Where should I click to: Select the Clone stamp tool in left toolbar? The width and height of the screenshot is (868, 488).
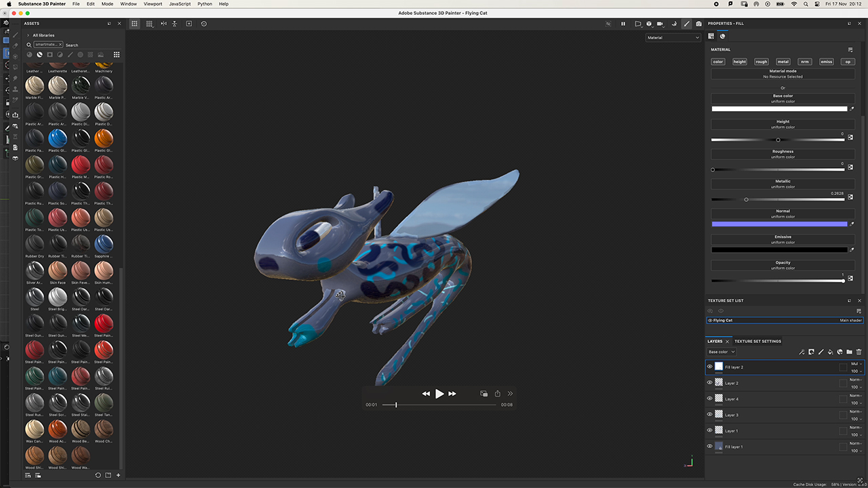coord(15,89)
